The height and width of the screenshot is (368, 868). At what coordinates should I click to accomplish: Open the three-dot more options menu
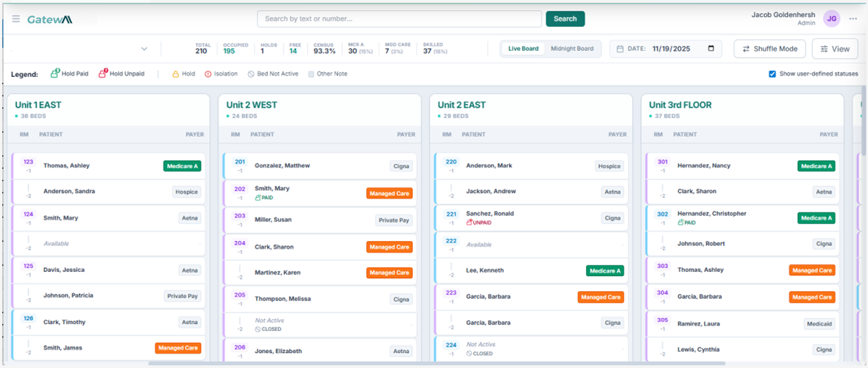tap(853, 18)
